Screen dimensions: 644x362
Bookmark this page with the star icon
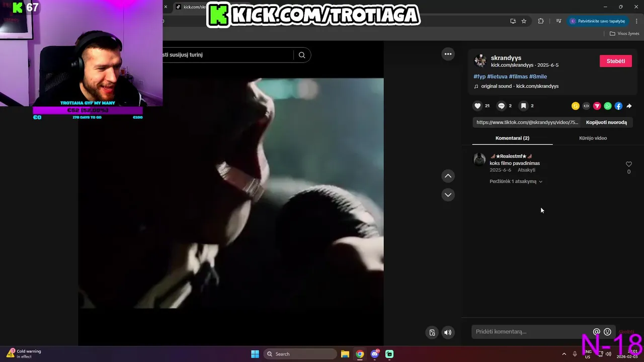tap(524, 21)
